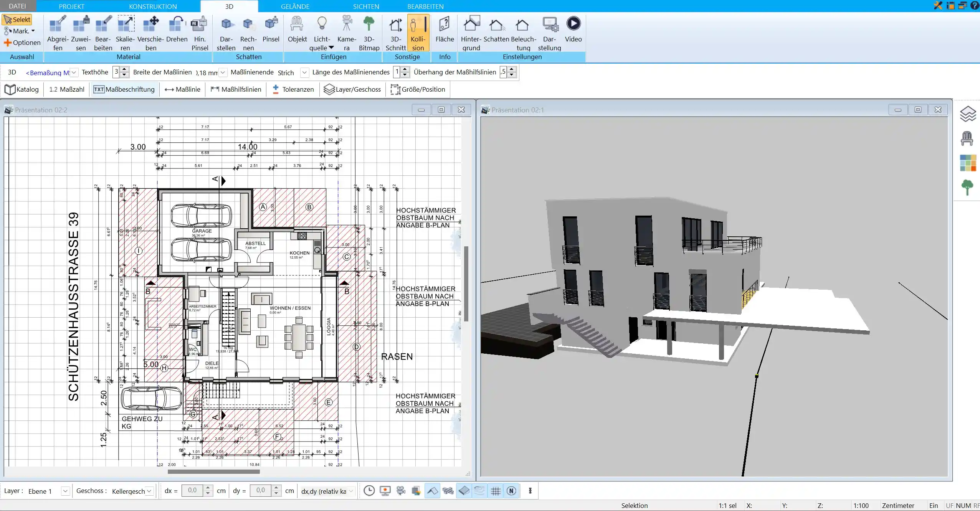
Task: Open the shadow Darstellen tool
Action: pos(226,33)
